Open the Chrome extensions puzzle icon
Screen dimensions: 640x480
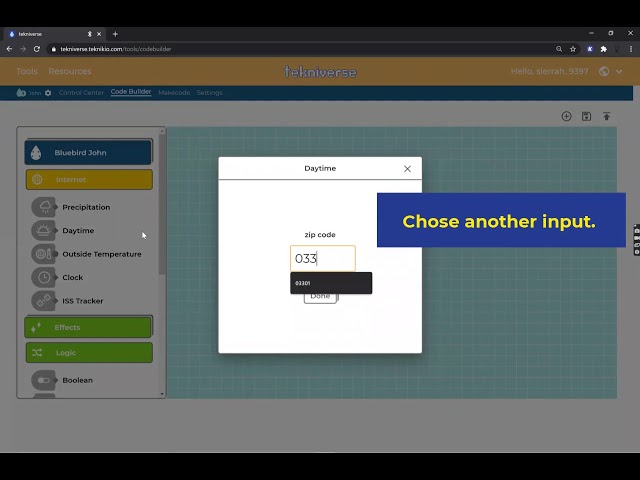(604, 49)
